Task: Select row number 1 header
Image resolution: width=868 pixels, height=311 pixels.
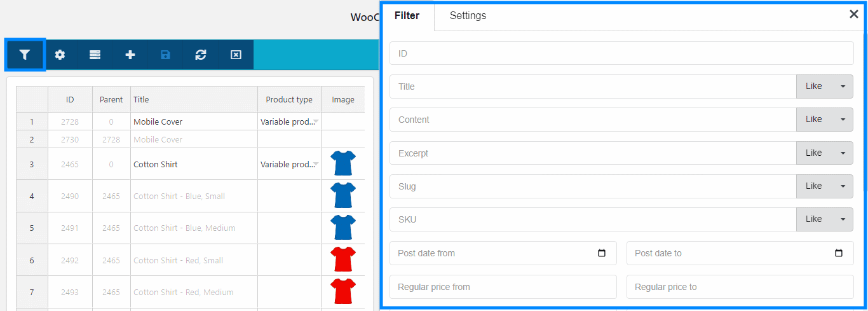Action: point(32,121)
